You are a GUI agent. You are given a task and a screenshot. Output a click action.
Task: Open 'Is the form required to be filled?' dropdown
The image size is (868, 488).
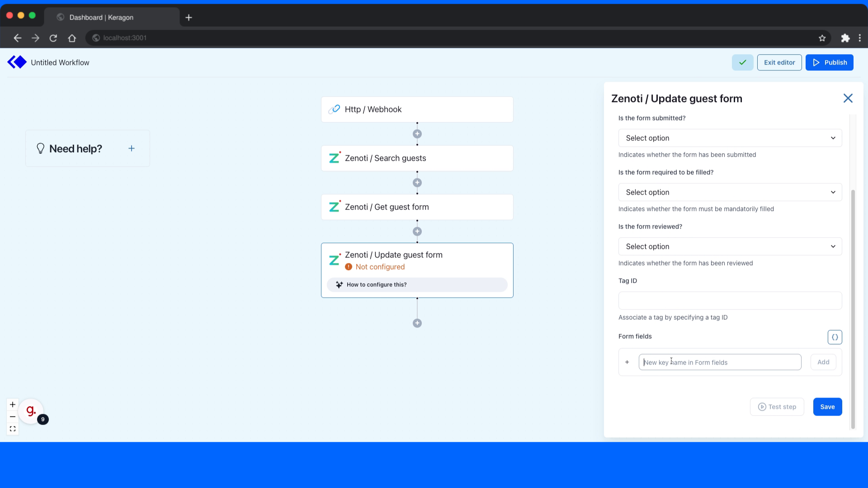730,192
